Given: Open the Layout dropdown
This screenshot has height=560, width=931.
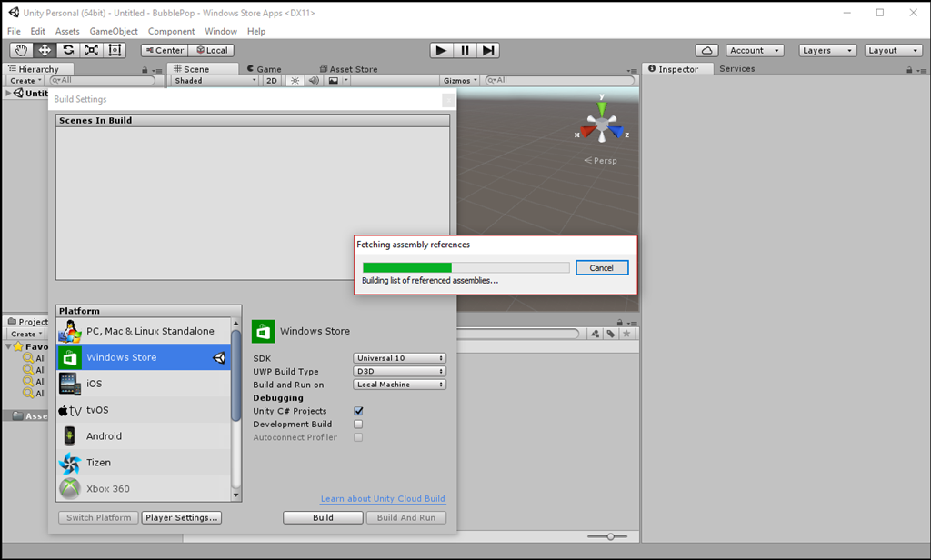Looking at the screenshot, I should [893, 51].
